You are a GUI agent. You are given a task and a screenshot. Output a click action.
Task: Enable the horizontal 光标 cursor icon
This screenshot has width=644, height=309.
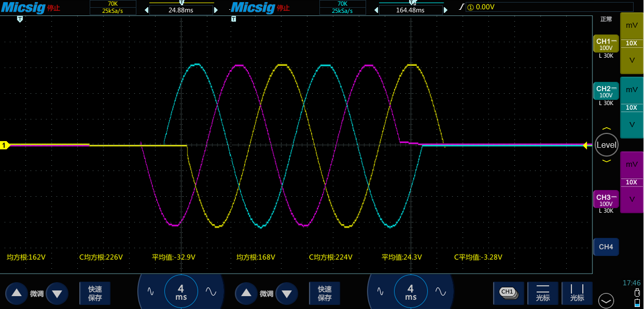543,293
